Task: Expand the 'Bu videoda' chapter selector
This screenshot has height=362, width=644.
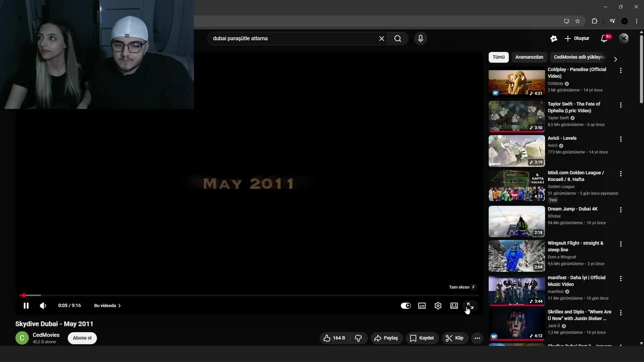Action: tap(107, 306)
